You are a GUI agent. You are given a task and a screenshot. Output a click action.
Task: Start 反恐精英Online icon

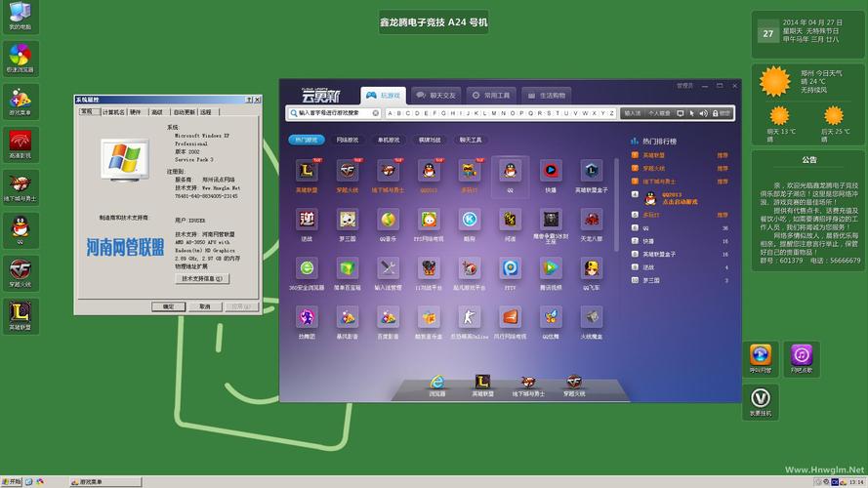click(469, 317)
